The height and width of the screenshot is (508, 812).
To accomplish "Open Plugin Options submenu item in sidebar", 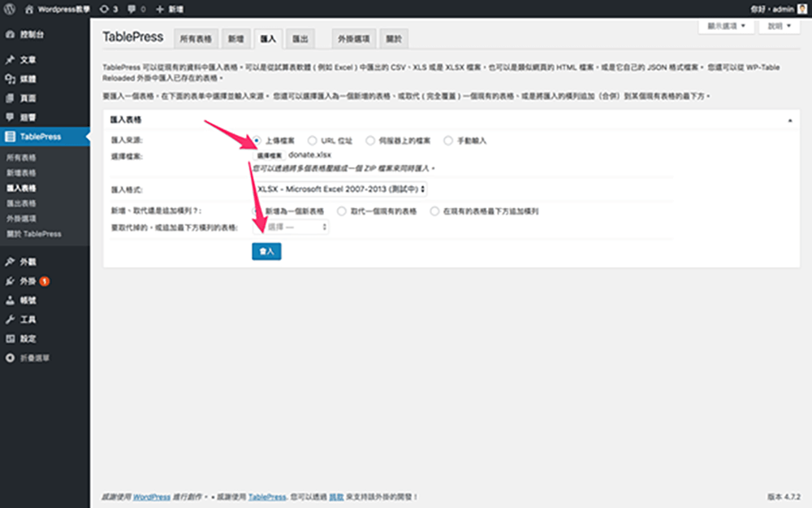I will [x=21, y=219].
